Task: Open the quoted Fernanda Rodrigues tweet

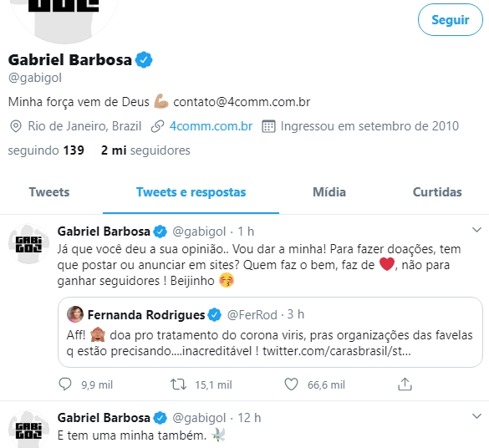Action: pyautogui.click(x=270, y=333)
